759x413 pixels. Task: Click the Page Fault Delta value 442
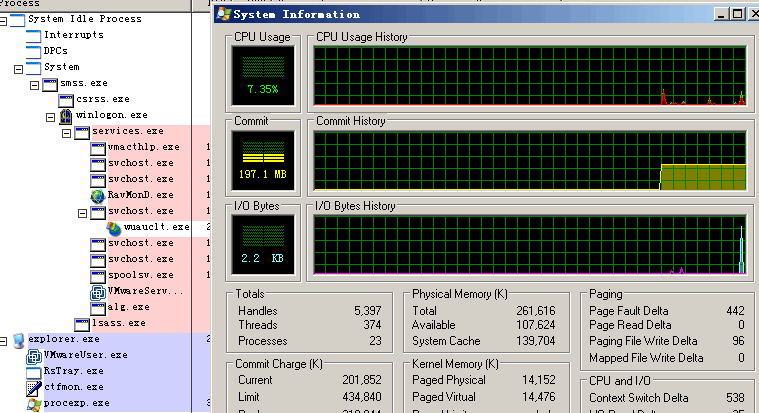pos(735,311)
